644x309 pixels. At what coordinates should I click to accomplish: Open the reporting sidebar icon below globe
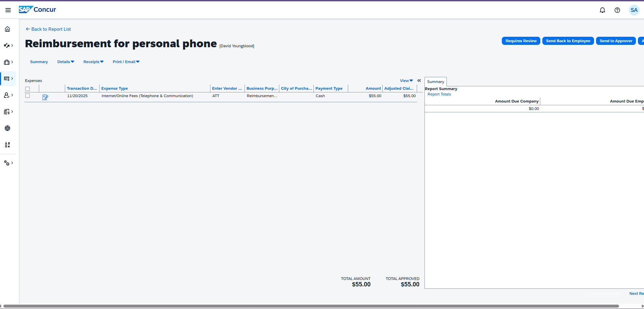click(x=7, y=145)
